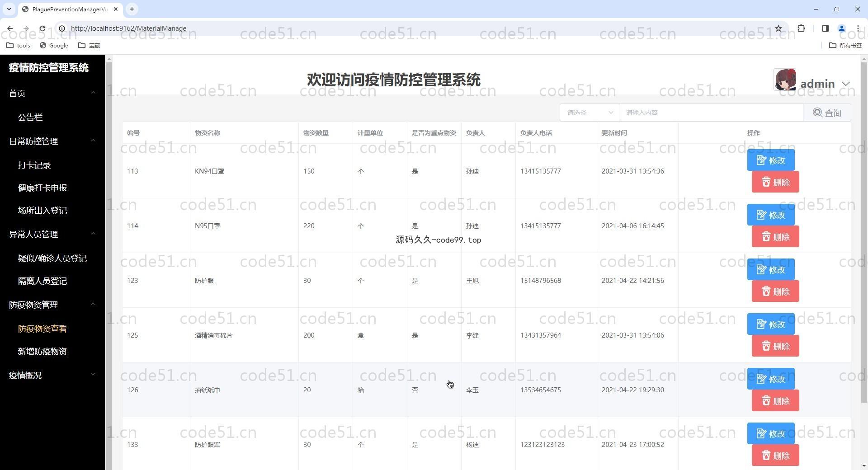Delete the 防护服 row
The height and width of the screenshot is (470, 868).
pos(775,291)
